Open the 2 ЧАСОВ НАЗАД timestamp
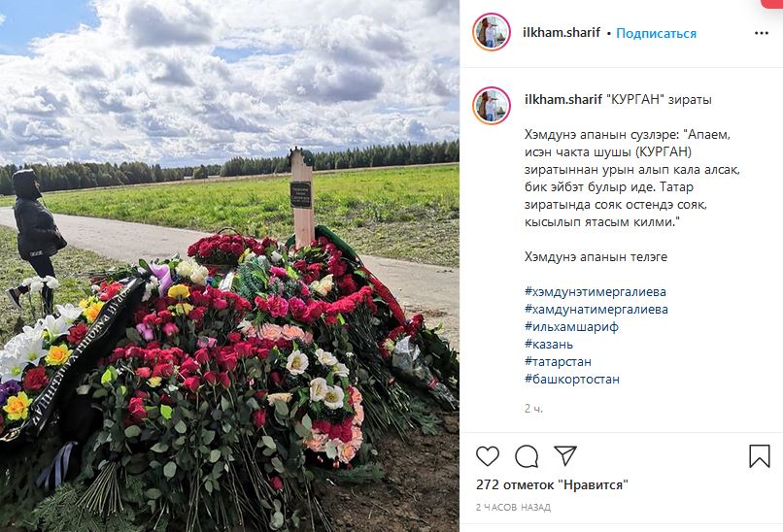Screen dimensions: 783x532 513,508
